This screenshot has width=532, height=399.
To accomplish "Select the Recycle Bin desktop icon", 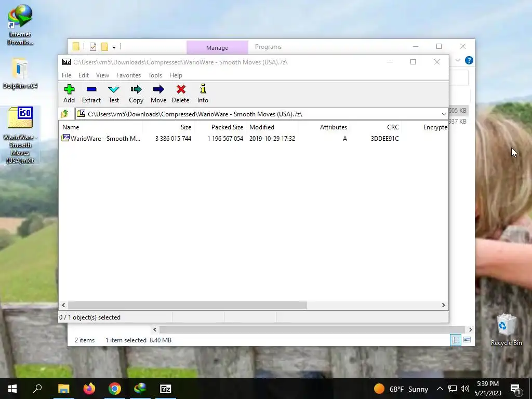I will pos(506,330).
